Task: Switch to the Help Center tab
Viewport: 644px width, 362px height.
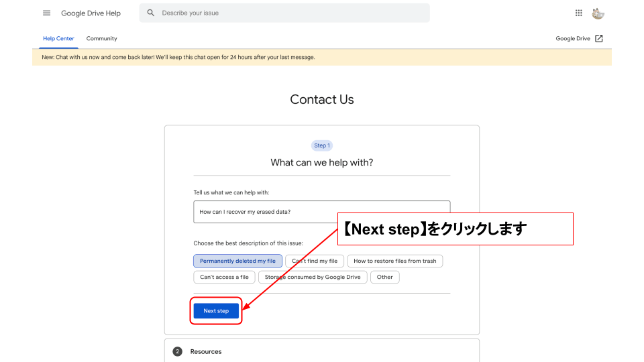Action: (x=58, y=39)
